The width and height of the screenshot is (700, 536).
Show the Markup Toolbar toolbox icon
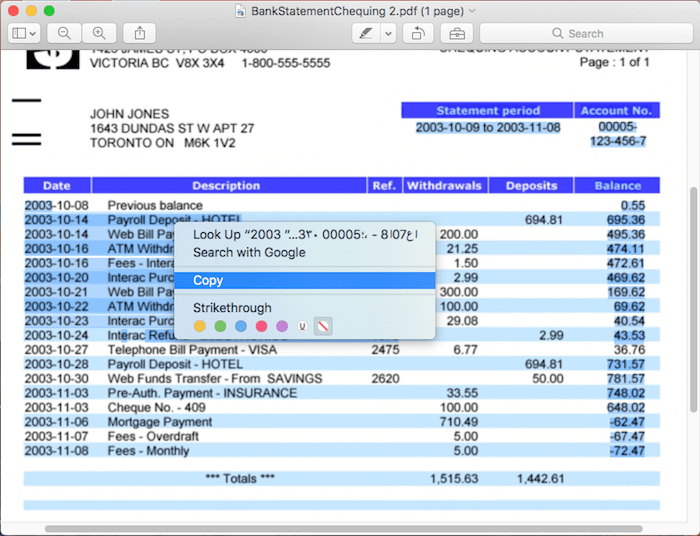456,33
